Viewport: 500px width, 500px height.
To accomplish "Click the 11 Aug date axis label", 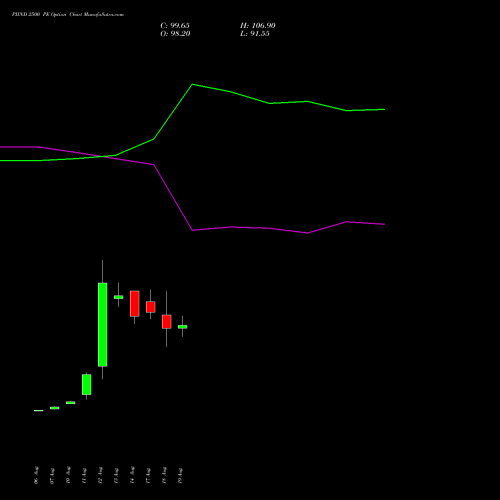I will click(84, 475).
